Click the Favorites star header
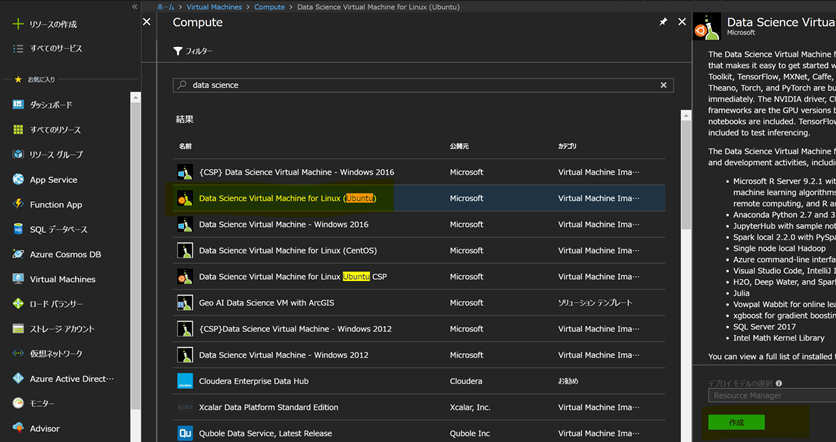 coord(18,79)
